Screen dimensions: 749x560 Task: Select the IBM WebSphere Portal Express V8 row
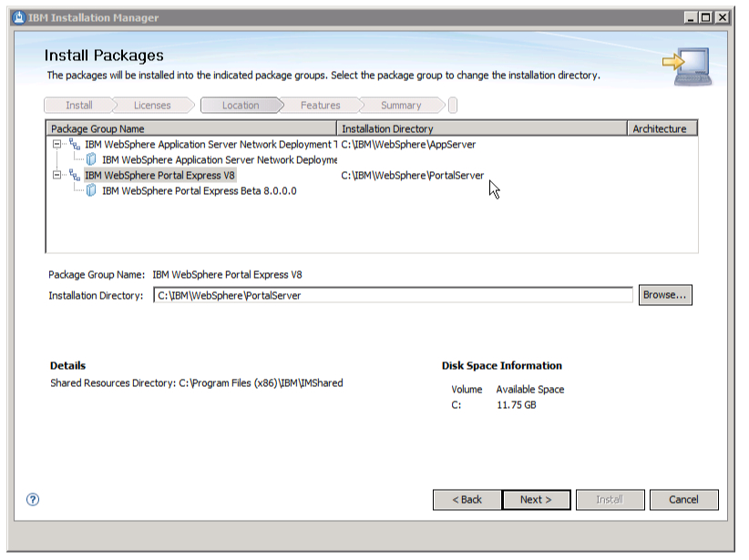coord(182,175)
